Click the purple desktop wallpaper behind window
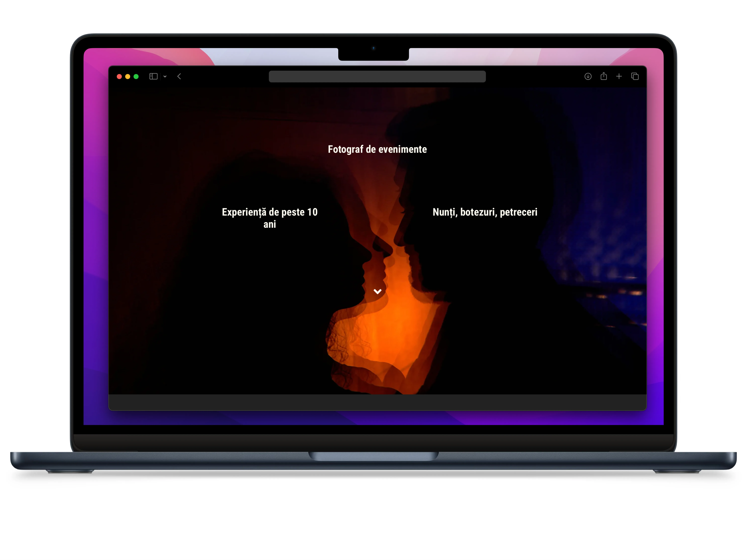 click(x=96, y=236)
